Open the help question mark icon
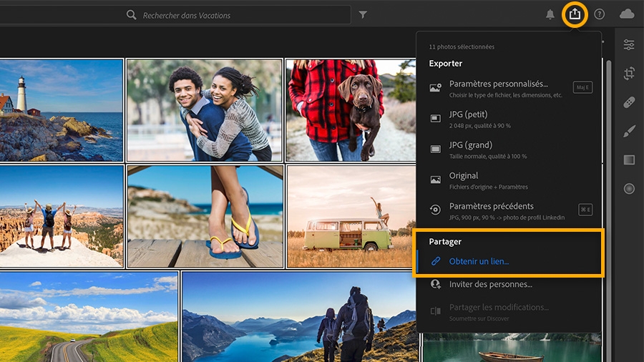The width and height of the screenshot is (644, 362). [599, 14]
